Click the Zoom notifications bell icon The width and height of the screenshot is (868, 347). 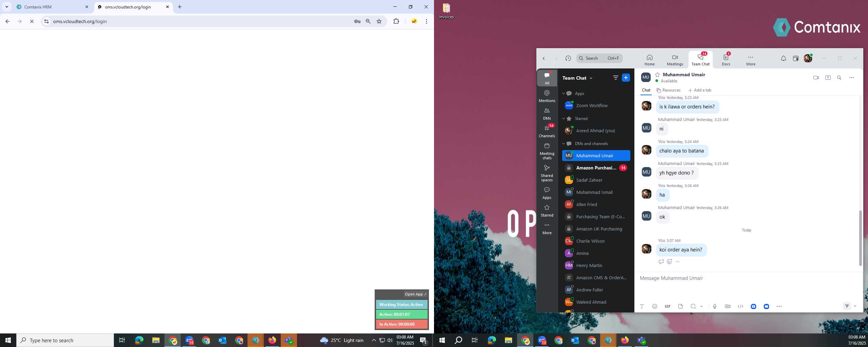[783, 58]
